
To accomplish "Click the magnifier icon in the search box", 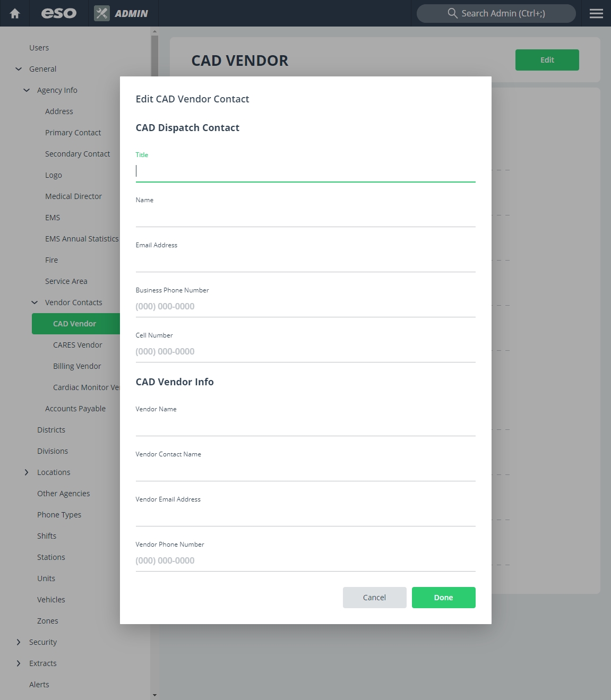I will click(x=452, y=13).
